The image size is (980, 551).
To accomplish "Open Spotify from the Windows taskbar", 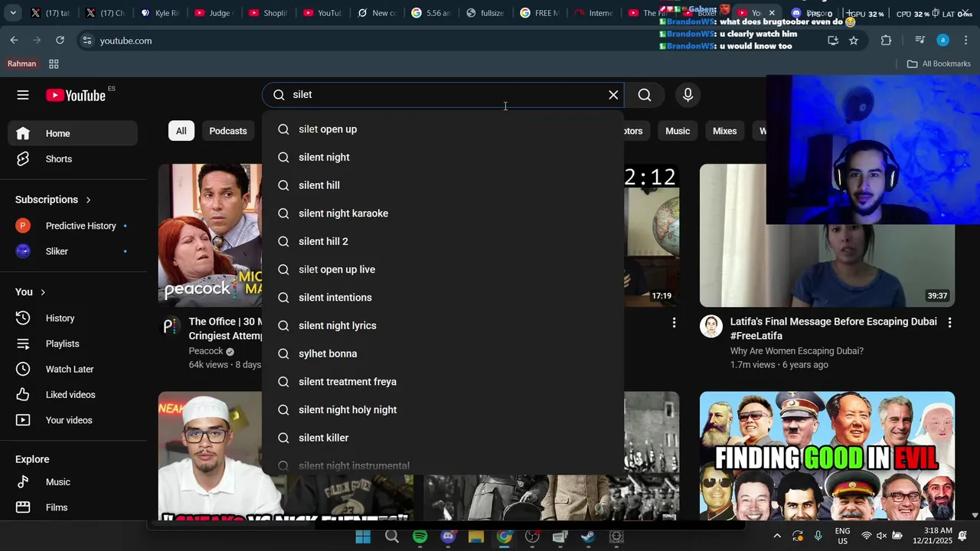I will [x=420, y=536].
